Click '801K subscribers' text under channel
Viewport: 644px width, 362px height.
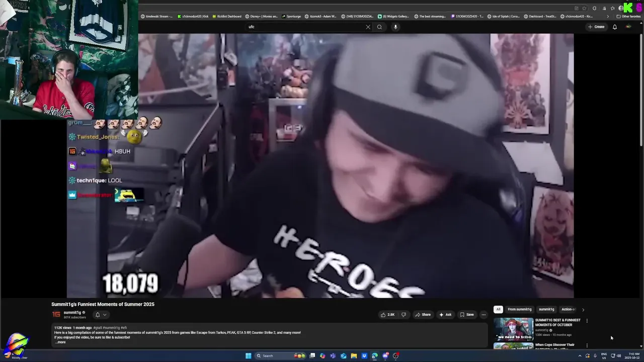pos(74,318)
